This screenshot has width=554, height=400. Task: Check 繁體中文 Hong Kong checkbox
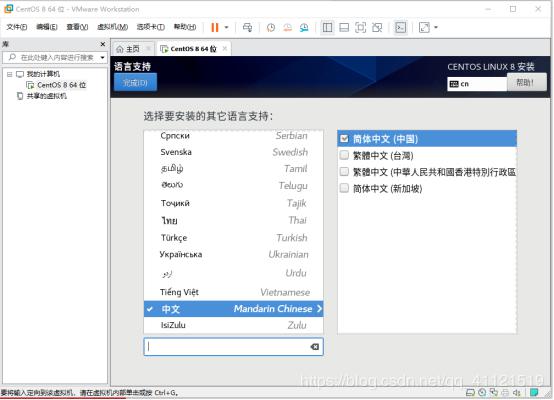[x=344, y=171]
